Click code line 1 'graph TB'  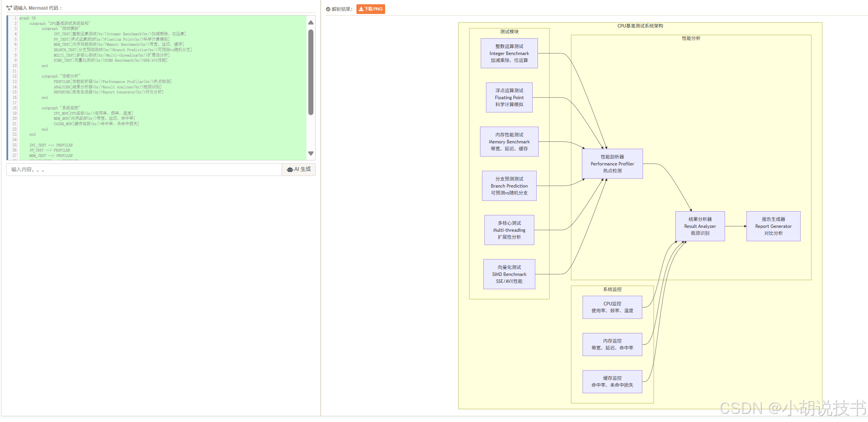(x=28, y=18)
